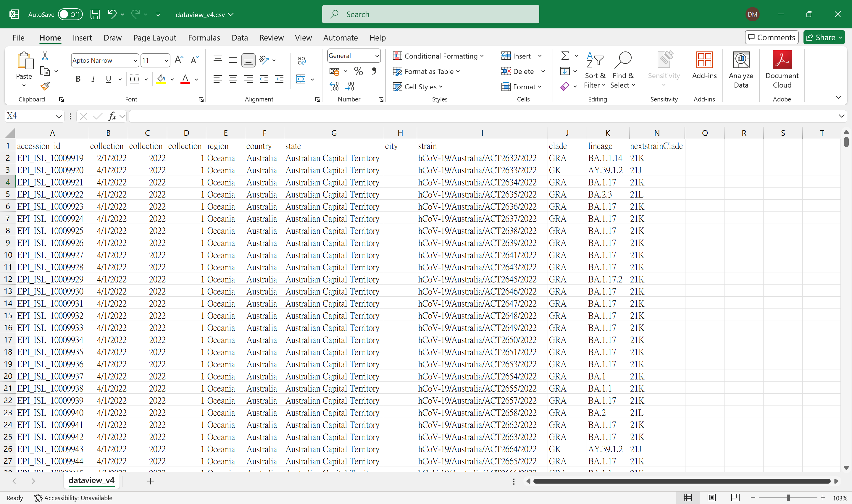Open the Formulas ribbon tab

pos(204,38)
